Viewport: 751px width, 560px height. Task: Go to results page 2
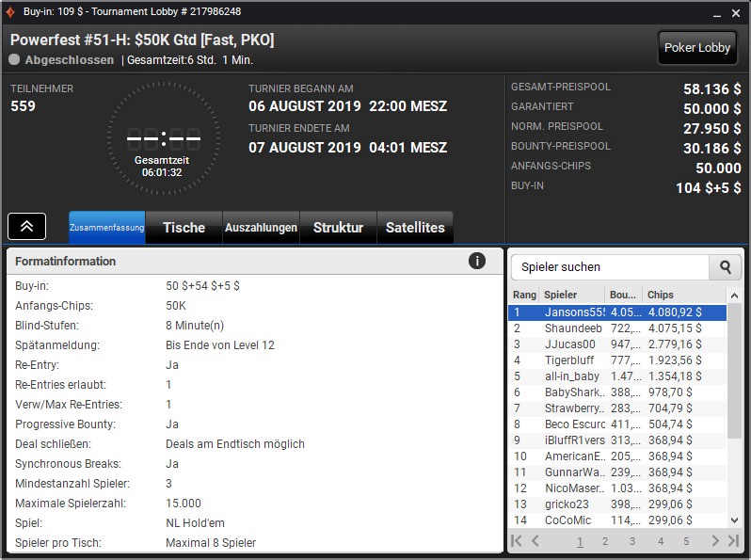click(x=605, y=541)
